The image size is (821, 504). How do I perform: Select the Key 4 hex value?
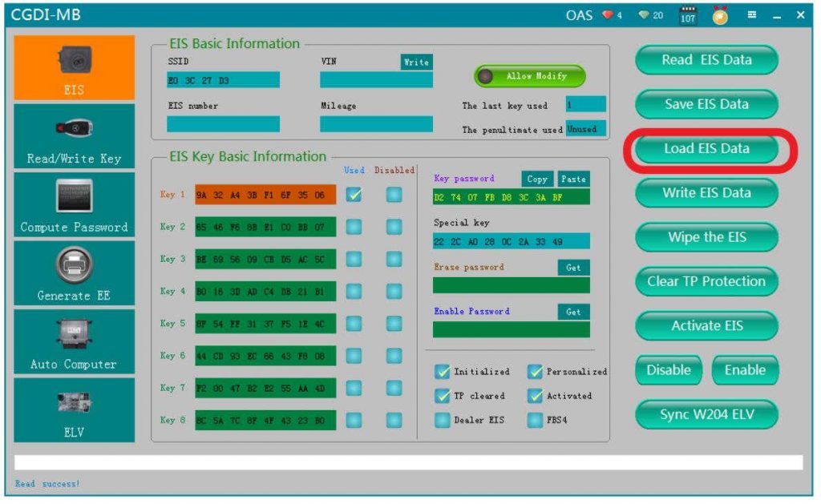265,292
